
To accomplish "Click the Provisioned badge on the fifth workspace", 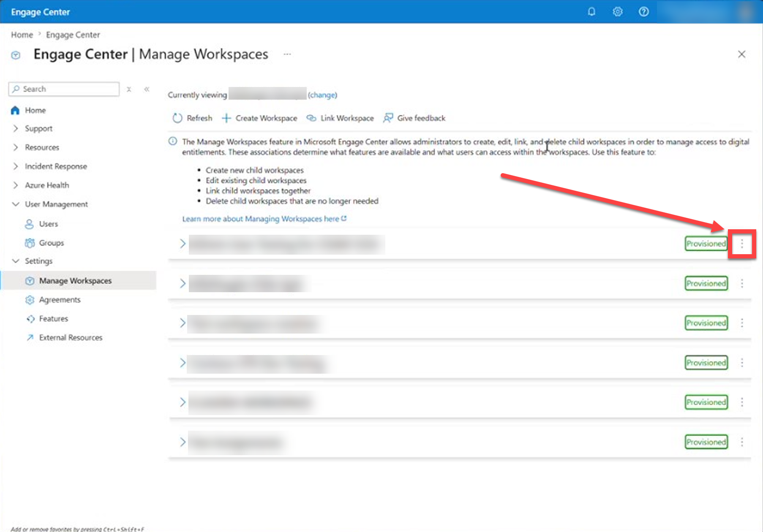I will pyautogui.click(x=706, y=402).
